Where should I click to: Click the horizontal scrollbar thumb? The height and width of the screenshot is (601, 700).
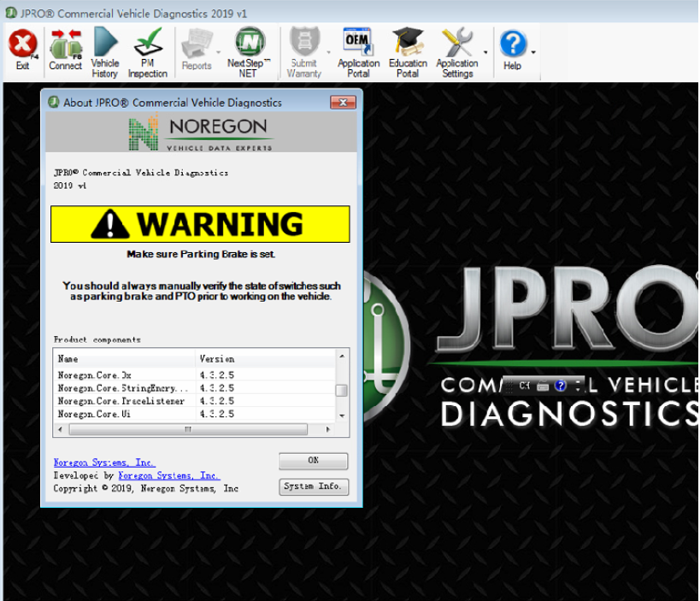pos(188,429)
